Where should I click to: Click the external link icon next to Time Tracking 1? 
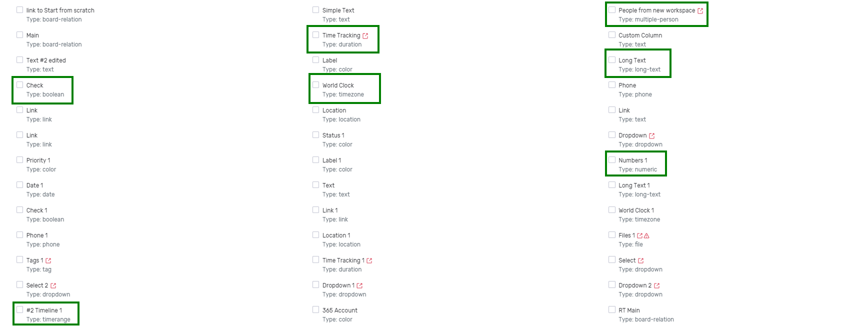pos(369,260)
